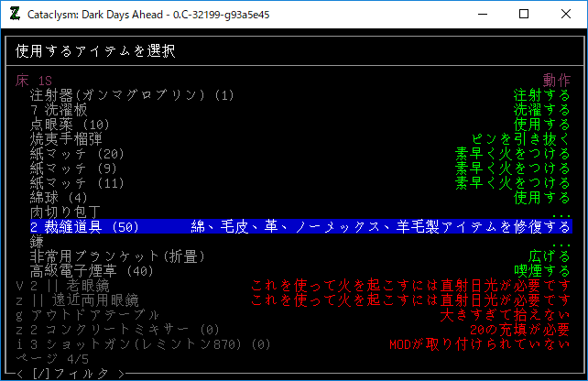Choose 点眼薬 (10) from the list
The image size is (588, 381).
[70, 124]
